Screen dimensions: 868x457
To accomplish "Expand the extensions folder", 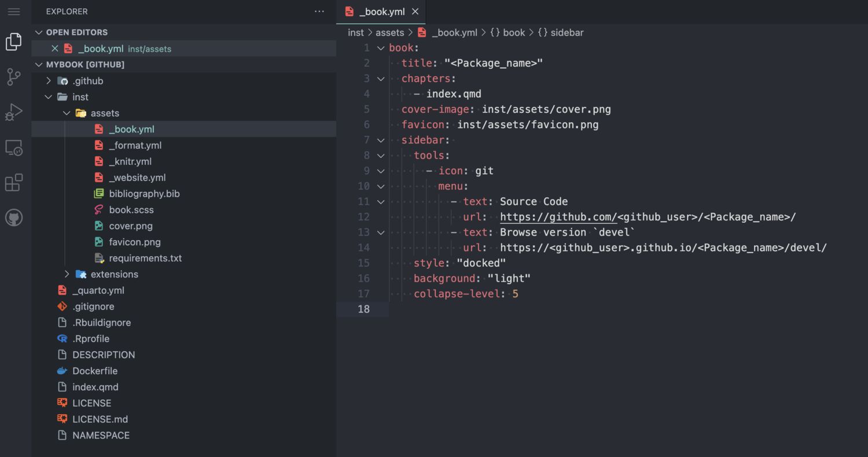I will pyautogui.click(x=67, y=274).
